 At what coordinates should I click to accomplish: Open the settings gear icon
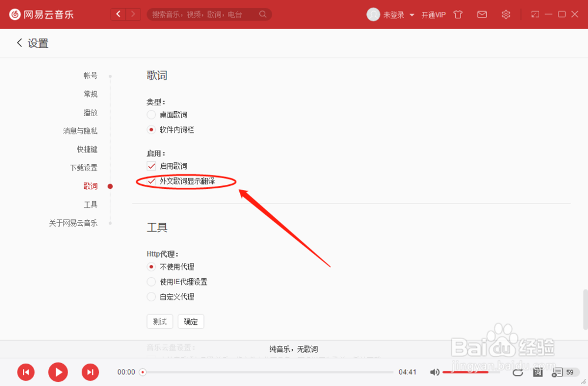(506, 15)
